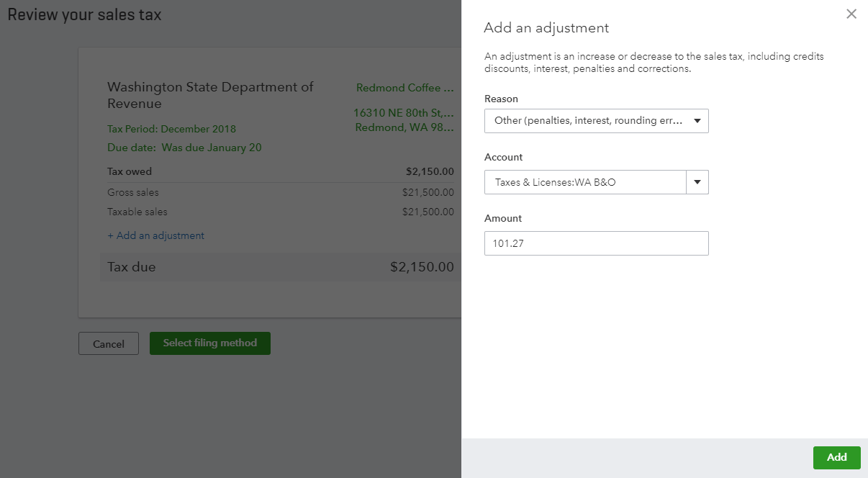The image size is (868, 478).
Task: Click the Tax Period: December 2018 text
Action: (171, 129)
